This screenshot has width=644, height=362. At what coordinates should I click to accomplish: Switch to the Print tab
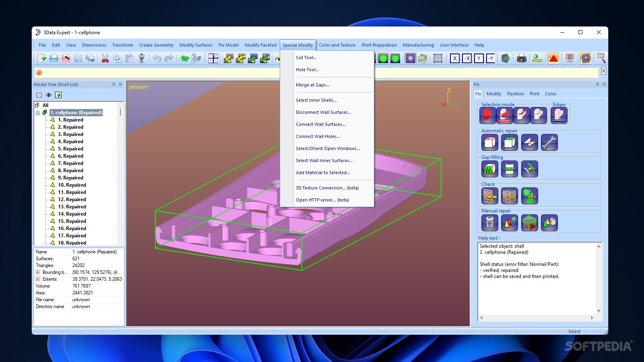click(x=535, y=94)
